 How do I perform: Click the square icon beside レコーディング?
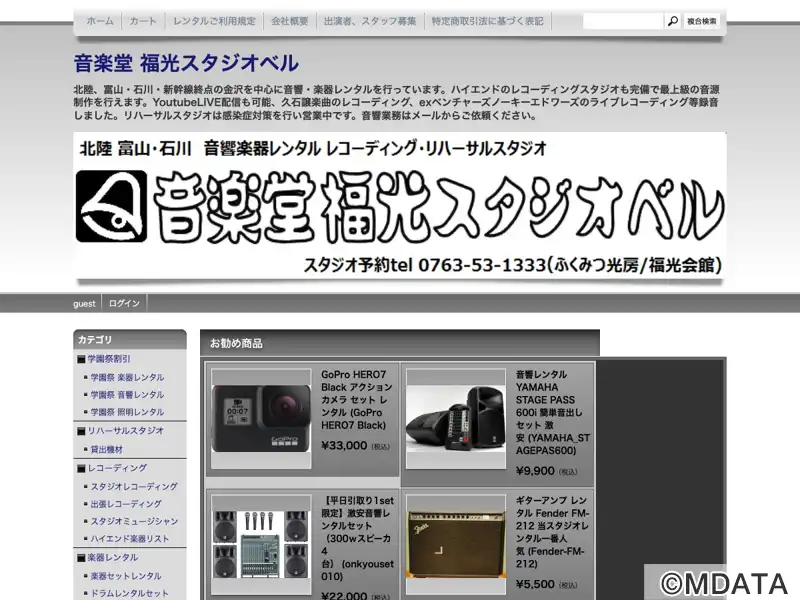tap(81, 468)
